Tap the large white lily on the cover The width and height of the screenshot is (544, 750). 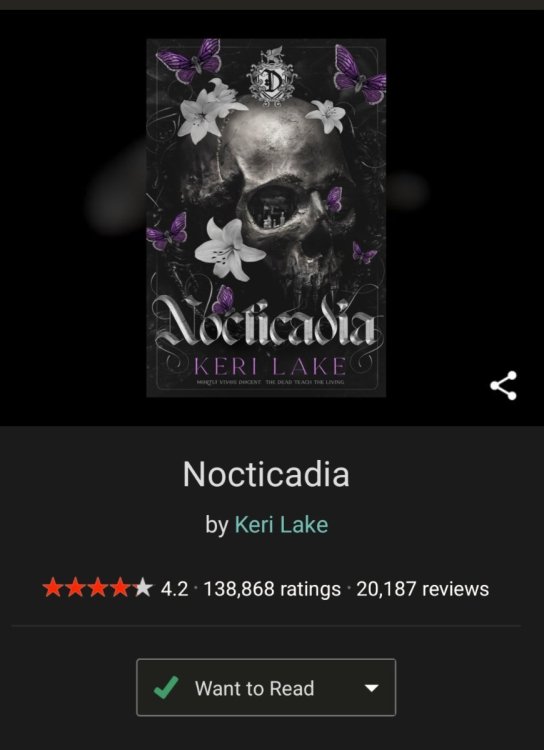pos(229,250)
